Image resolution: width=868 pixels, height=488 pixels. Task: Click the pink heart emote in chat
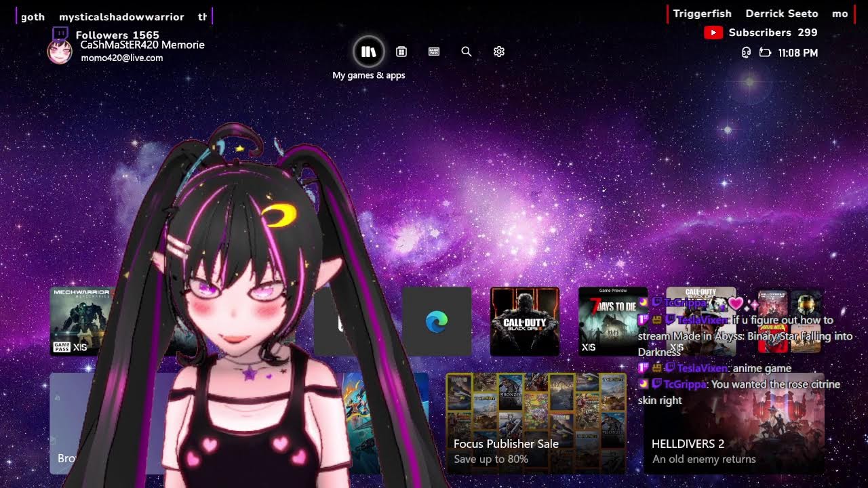pos(736,304)
